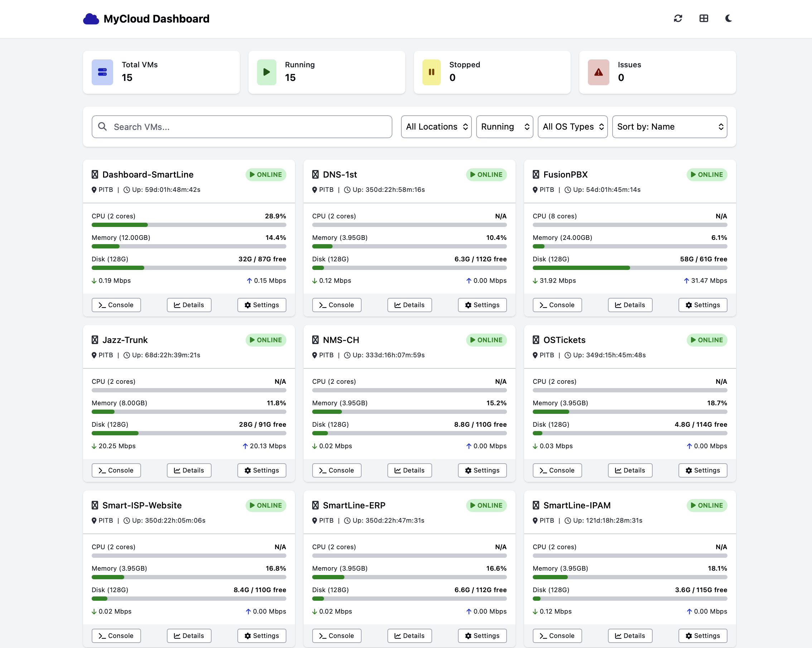The image size is (812, 648).
Task: View Details for Dashboard-SmartLine
Action: coord(189,305)
